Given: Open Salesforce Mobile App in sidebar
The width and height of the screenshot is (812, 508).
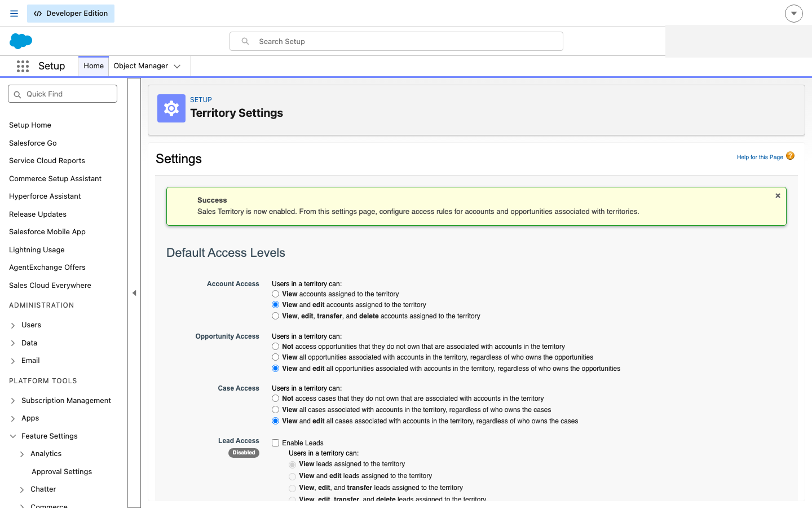Looking at the screenshot, I should [47, 232].
